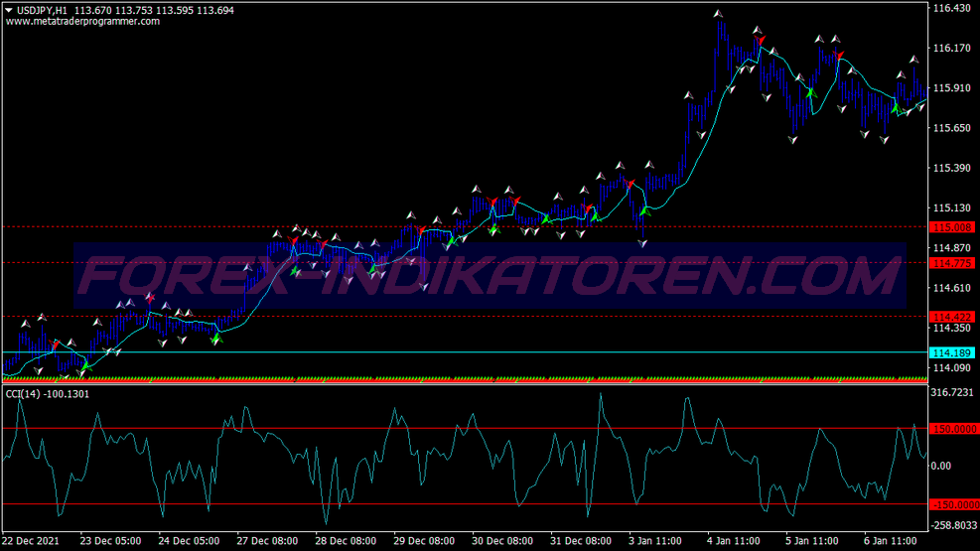Select the 114.422 red price level label

(952, 317)
